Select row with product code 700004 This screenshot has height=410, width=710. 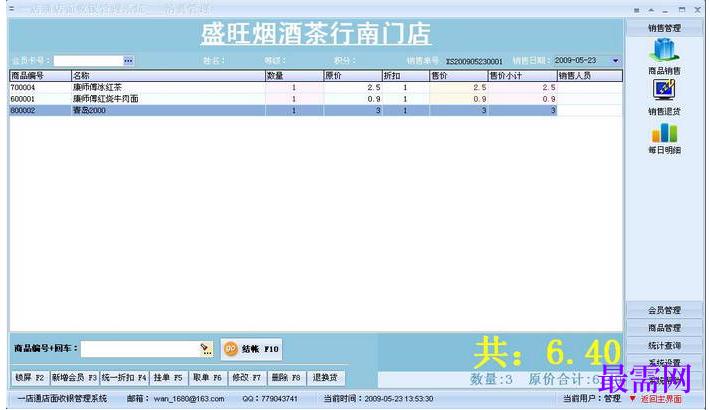tap(316, 87)
